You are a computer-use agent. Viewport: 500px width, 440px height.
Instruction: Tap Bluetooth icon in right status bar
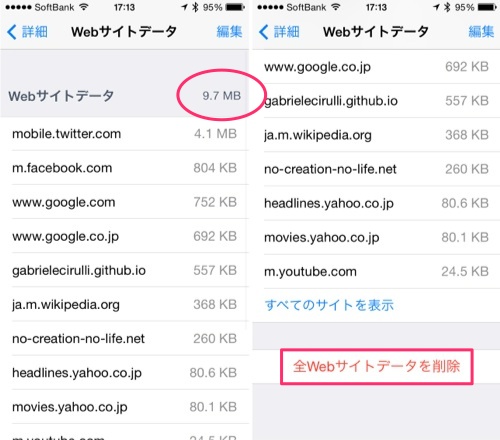(x=447, y=7)
